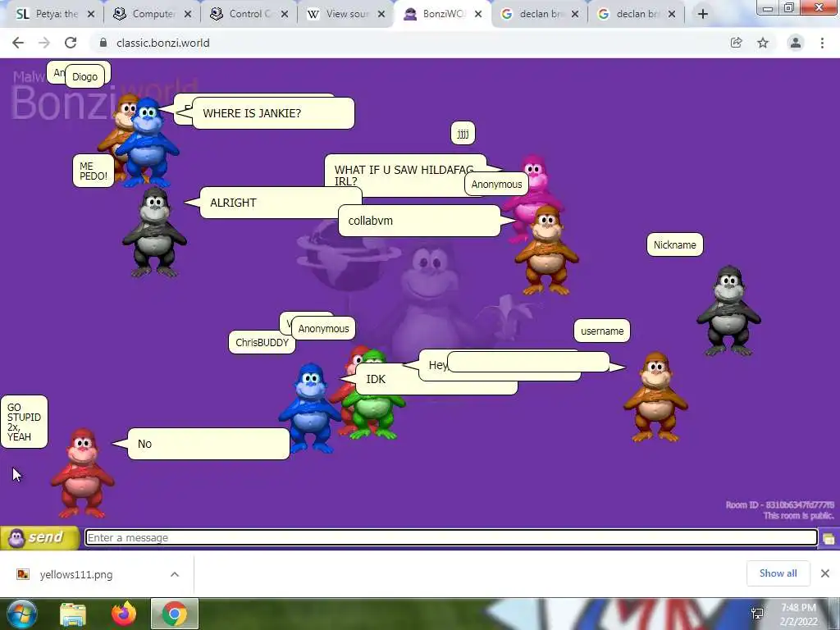840x630 pixels.
Task: Launch Firefox from the taskbar
Action: tap(124, 614)
